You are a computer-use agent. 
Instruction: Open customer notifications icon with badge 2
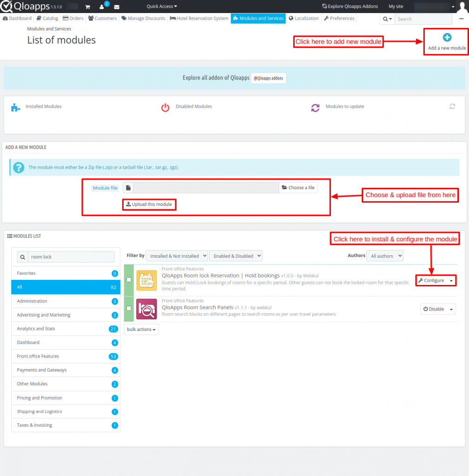click(102, 7)
